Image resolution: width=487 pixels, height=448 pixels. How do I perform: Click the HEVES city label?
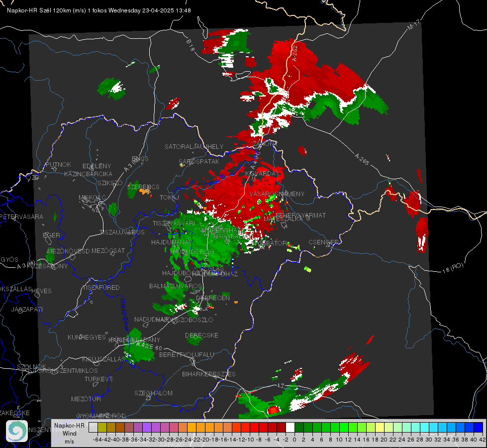pyautogui.click(x=41, y=291)
